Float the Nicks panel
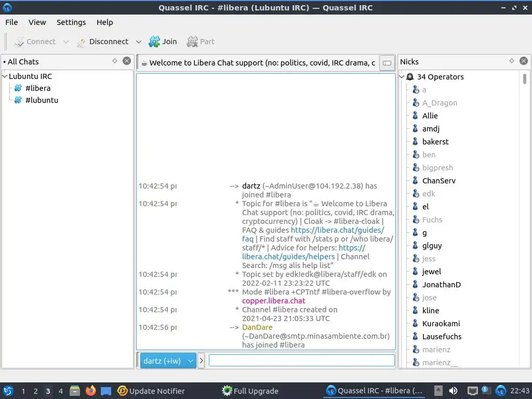The height and width of the screenshot is (399, 532). point(512,61)
